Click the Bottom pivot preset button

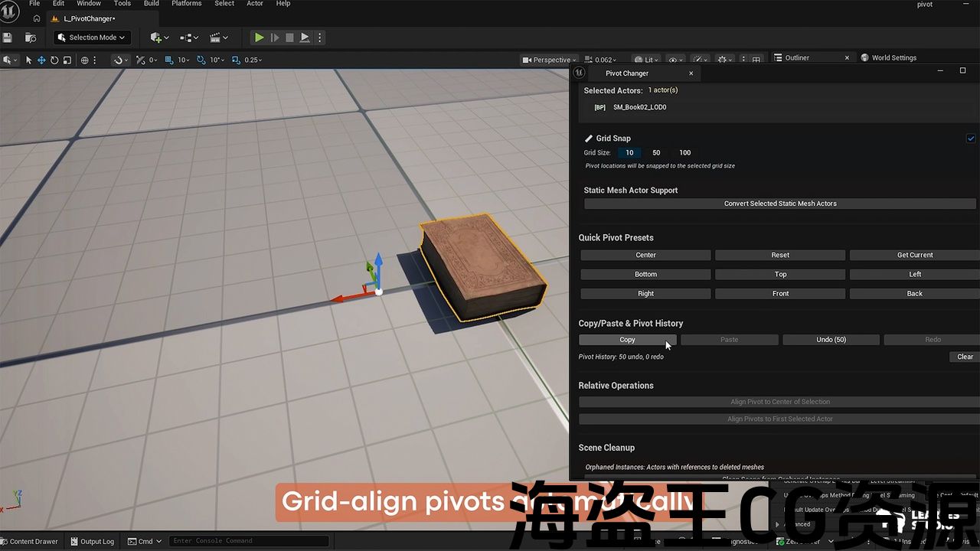point(645,274)
